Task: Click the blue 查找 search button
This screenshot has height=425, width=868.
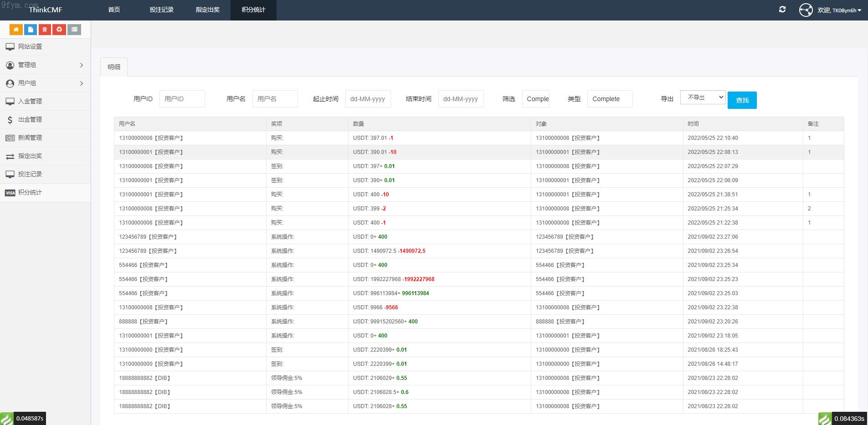Action: [742, 100]
